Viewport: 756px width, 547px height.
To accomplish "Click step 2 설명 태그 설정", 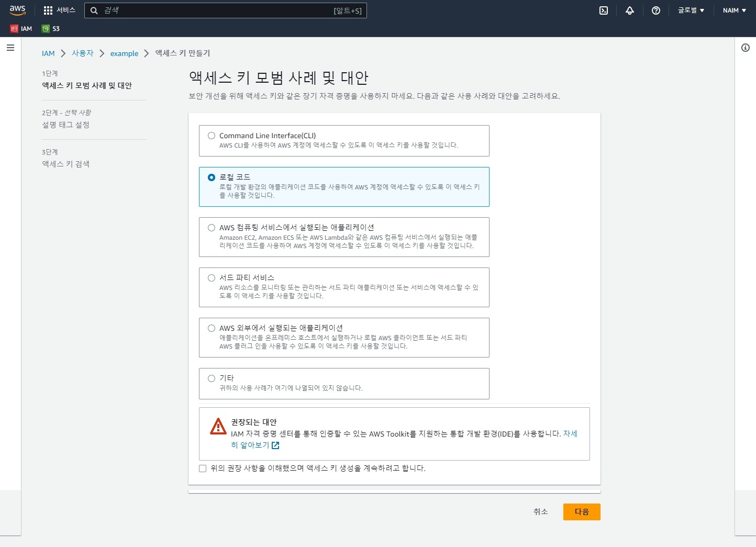I will coord(66,125).
